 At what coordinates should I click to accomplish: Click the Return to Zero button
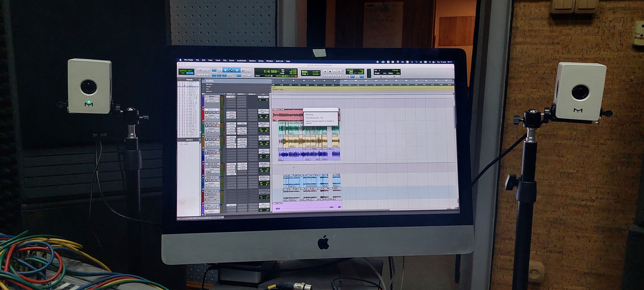325,76
